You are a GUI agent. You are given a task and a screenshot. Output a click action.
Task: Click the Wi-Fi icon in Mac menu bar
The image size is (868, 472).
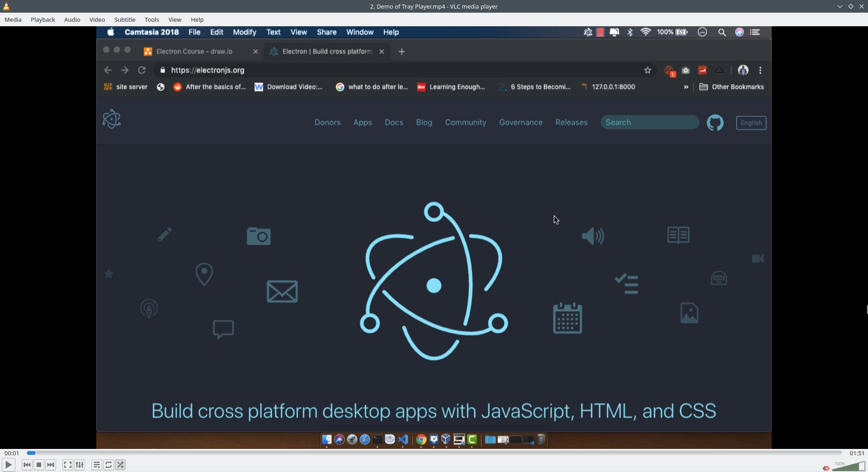646,32
